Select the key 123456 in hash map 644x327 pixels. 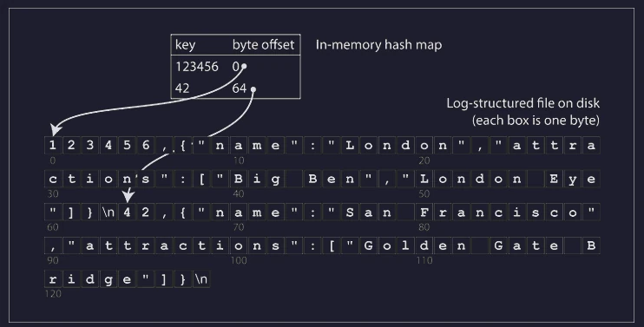click(x=197, y=67)
